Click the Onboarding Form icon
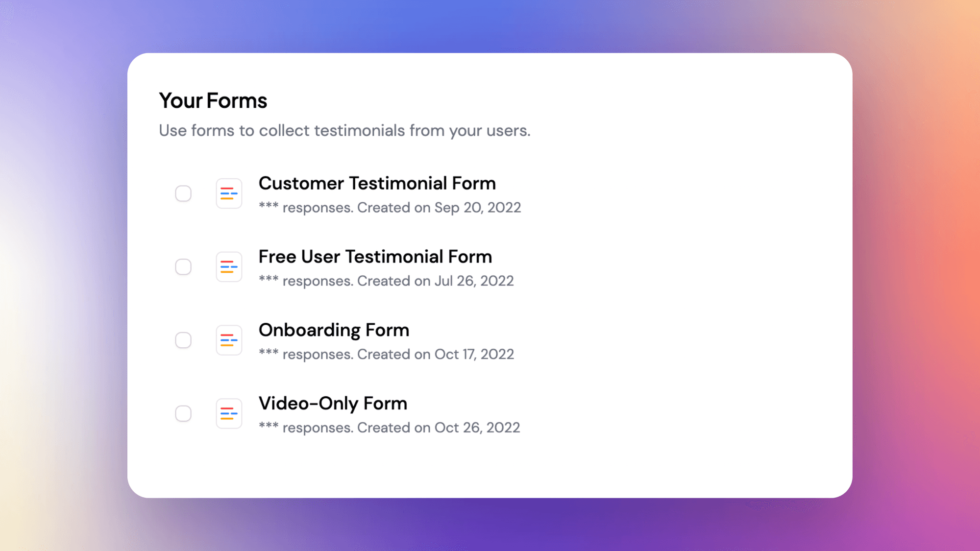 (229, 340)
